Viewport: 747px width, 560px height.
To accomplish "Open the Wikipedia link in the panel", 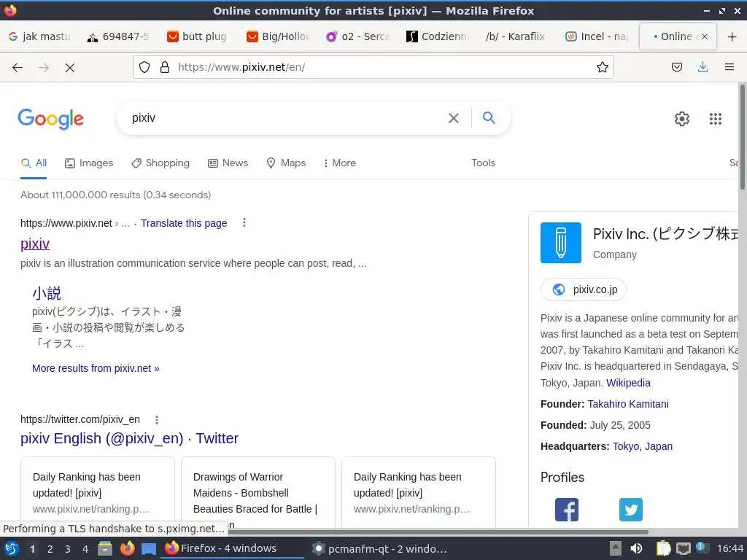I will [628, 383].
